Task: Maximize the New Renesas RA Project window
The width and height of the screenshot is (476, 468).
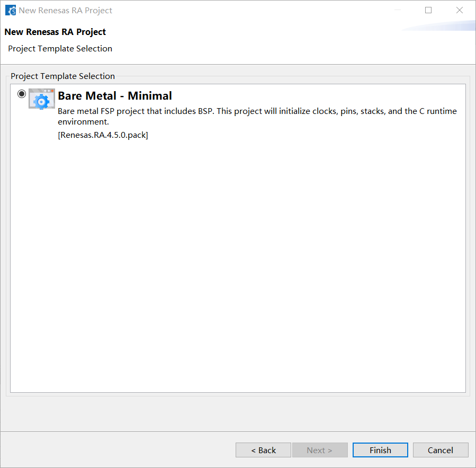Action: coord(428,10)
